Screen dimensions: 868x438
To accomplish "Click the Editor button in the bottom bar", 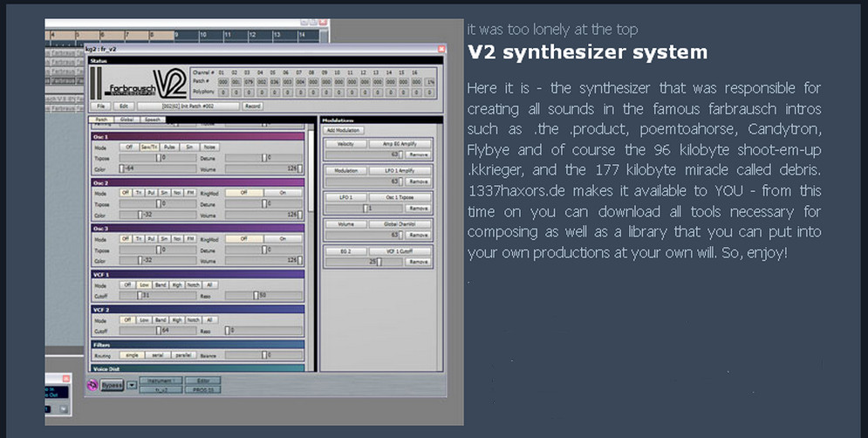I will 202,380.
